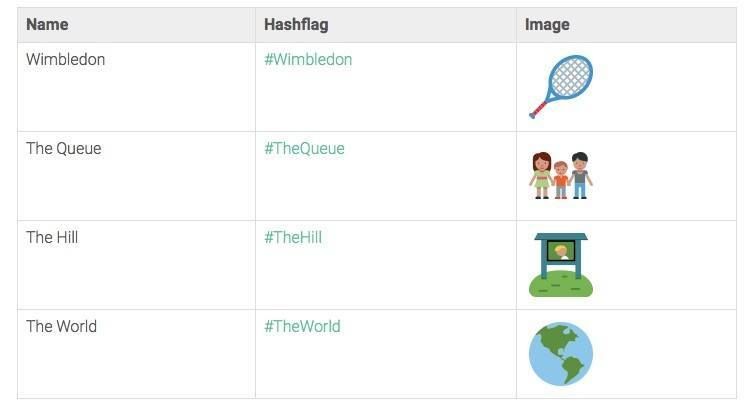753x420 pixels.
Task: Select The Queue name cell
Action: (63, 149)
